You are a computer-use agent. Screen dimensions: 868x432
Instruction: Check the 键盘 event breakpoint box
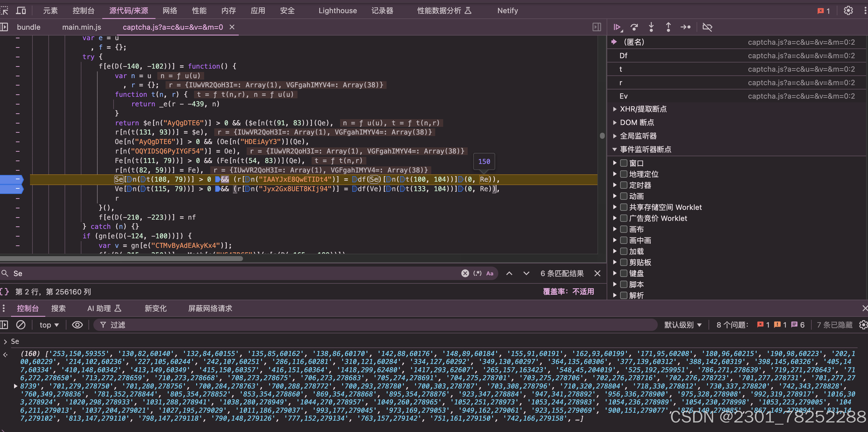point(624,273)
